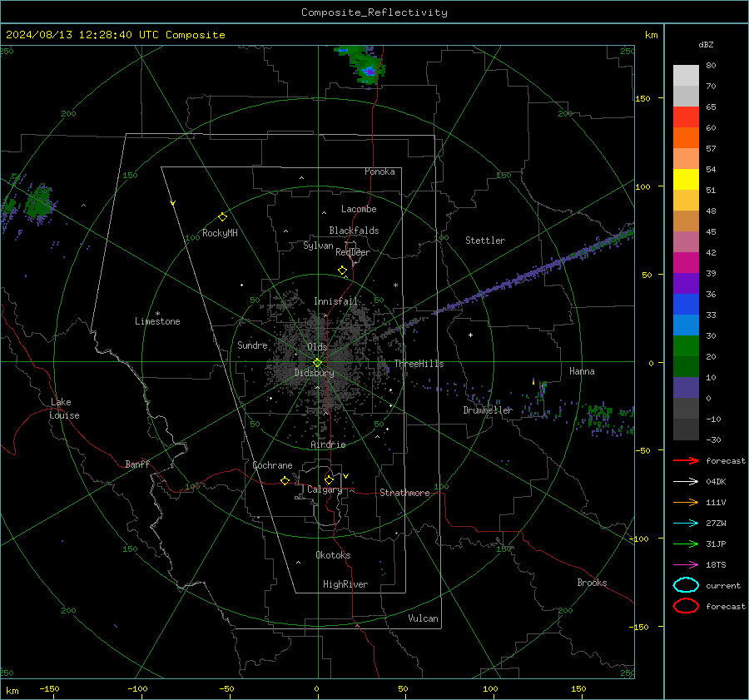Screen dimensions: 749x700
Task: Pick the purple swatch between 39 and 36
Action: point(686,284)
